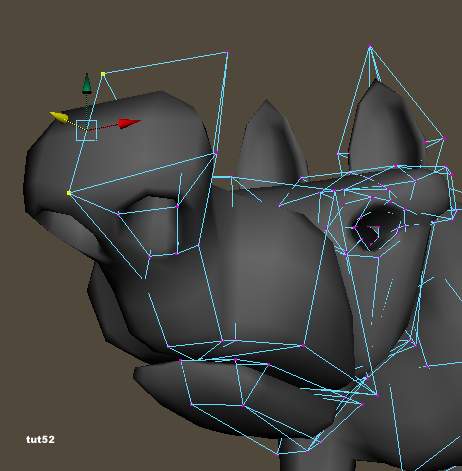Select the magenta vertex on the far right of the ear cage
The image size is (462, 471).
pyautogui.click(x=445, y=138)
